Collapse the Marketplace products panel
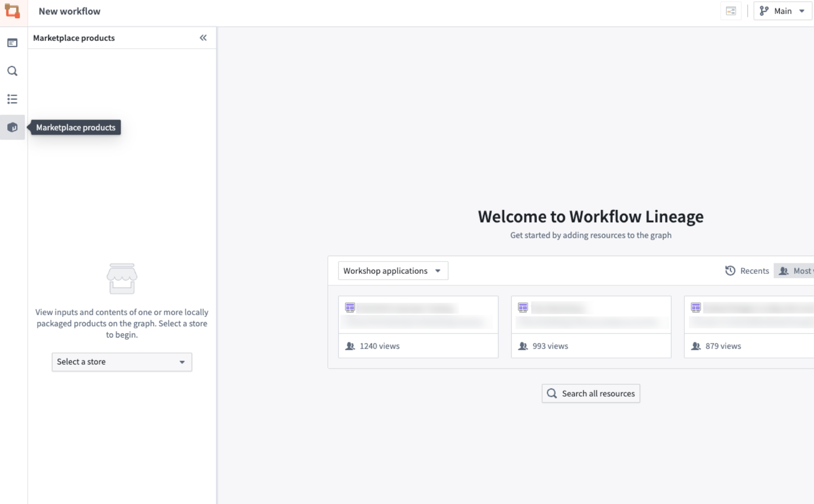Screen dimensions: 814x504 [203, 38]
